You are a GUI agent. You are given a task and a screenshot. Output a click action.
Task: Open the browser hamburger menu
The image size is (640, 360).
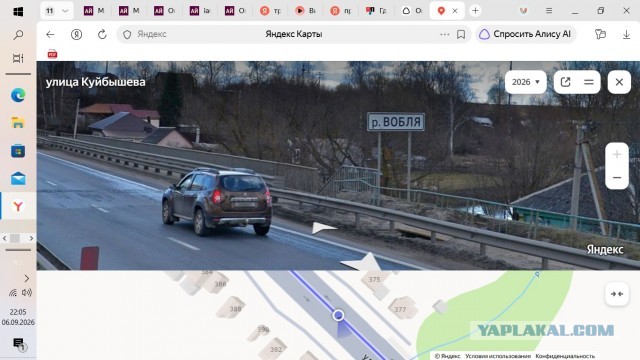[x=549, y=11]
